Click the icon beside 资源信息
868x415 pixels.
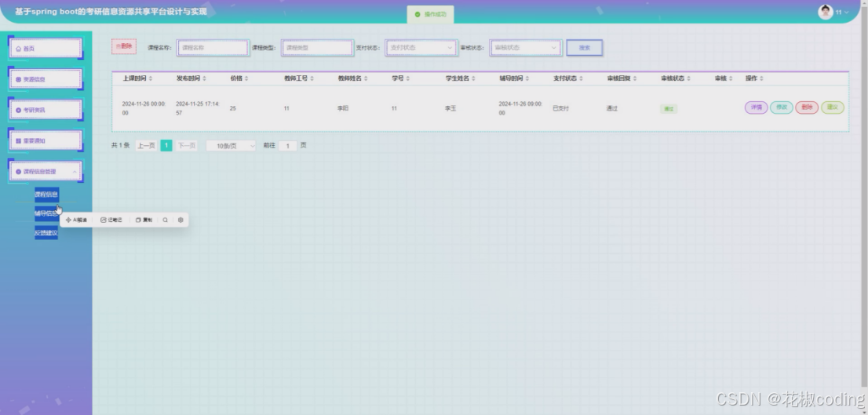click(18, 80)
